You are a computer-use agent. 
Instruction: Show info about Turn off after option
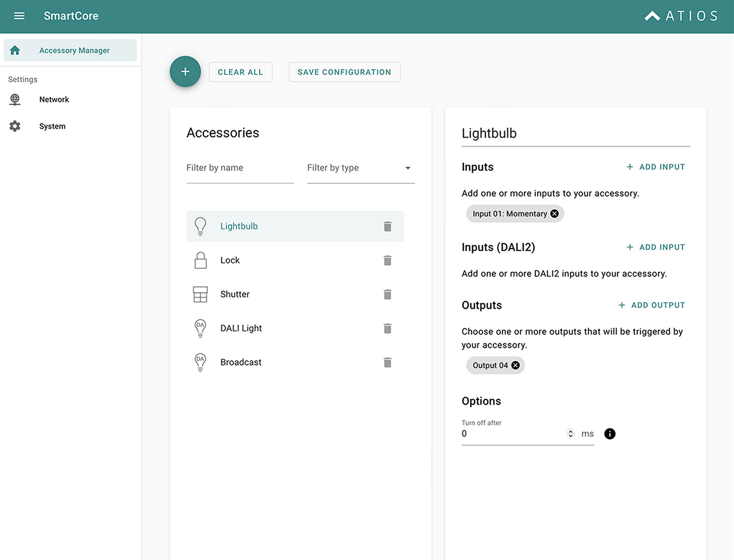coord(610,434)
